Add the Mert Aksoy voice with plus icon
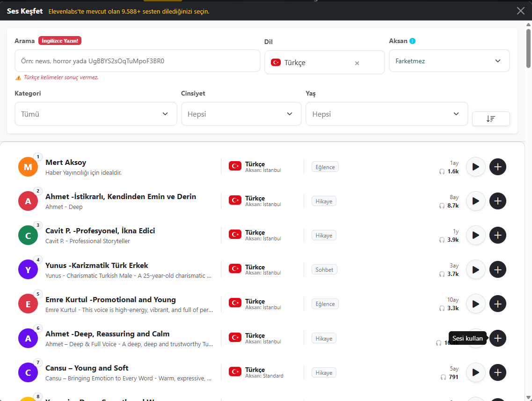 pos(498,167)
